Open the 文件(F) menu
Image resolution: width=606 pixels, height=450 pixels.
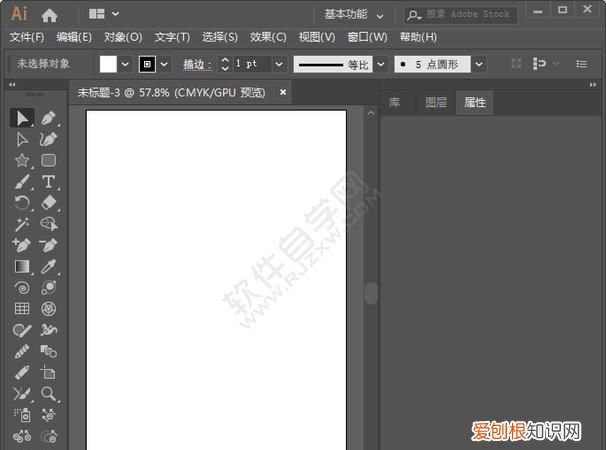click(27, 37)
